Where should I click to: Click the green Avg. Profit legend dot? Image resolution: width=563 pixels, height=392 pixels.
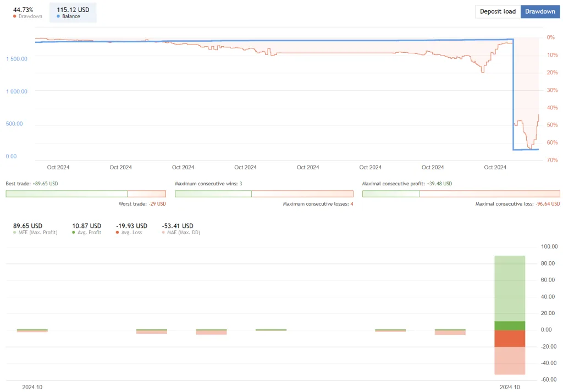tap(74, 233)
